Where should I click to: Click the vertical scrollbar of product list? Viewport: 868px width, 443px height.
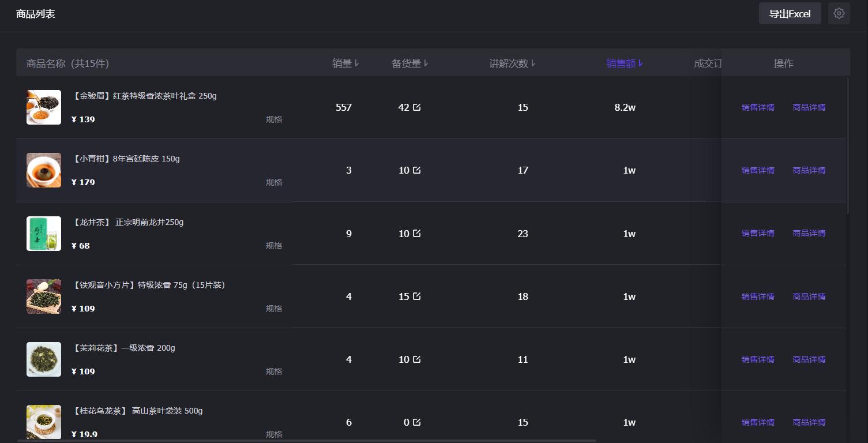(x=848, y=145)
